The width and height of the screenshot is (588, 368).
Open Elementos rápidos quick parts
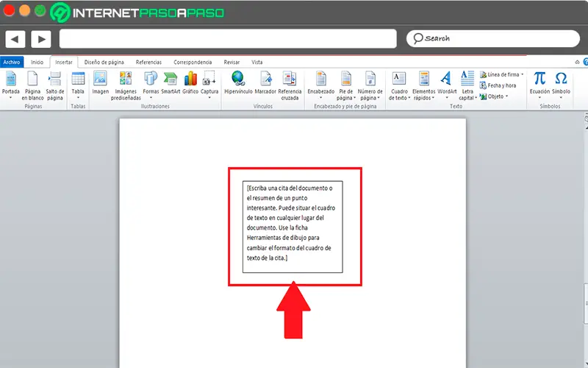point(424,85)
